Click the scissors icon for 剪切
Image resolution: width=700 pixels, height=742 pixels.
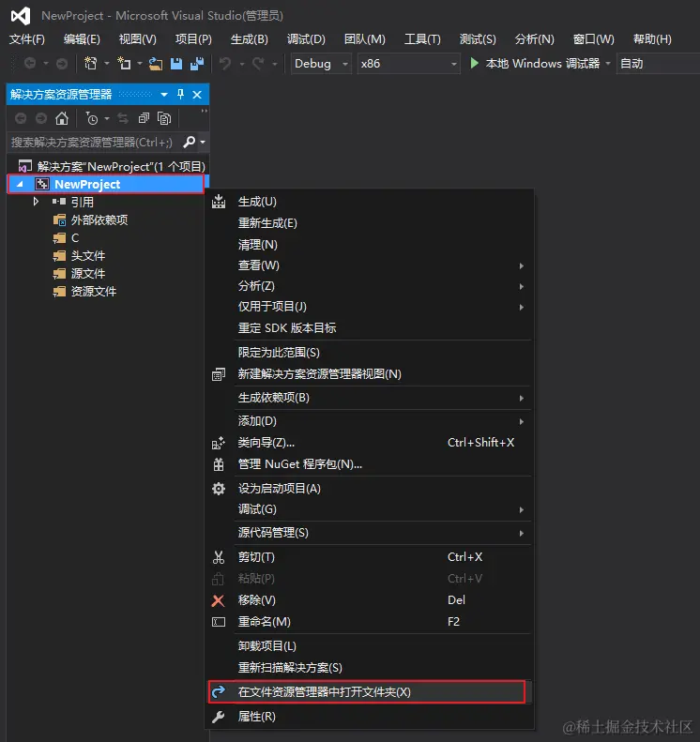pyautogui.click(x=219, y=557)
